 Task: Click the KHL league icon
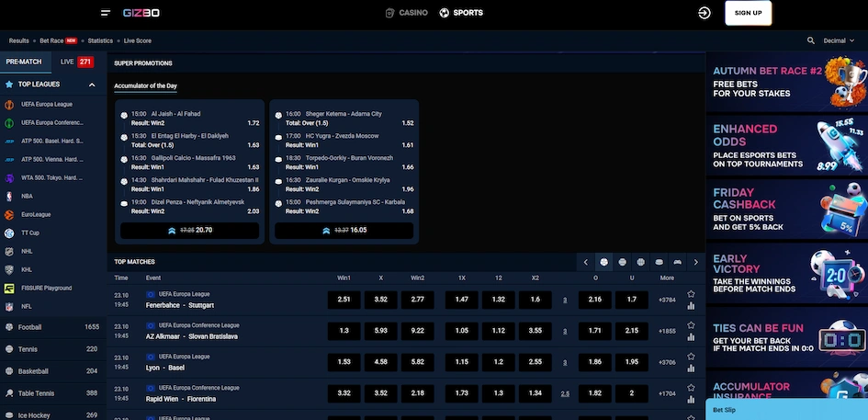(x=9, y=270)
